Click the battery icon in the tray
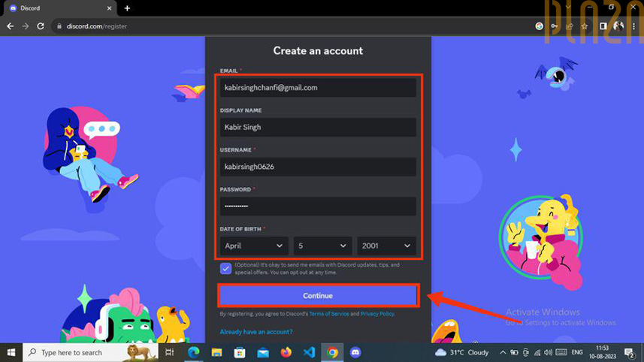 514,352
